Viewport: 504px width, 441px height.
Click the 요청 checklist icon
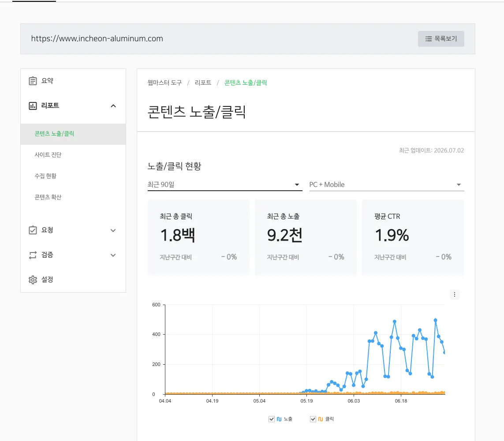(x=33, y=230)
